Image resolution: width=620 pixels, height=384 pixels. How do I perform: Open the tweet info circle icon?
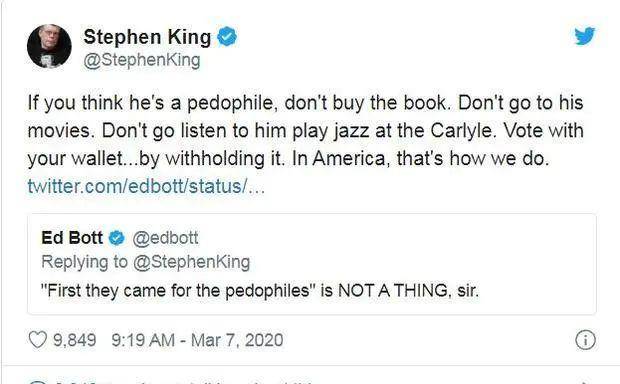585,340
